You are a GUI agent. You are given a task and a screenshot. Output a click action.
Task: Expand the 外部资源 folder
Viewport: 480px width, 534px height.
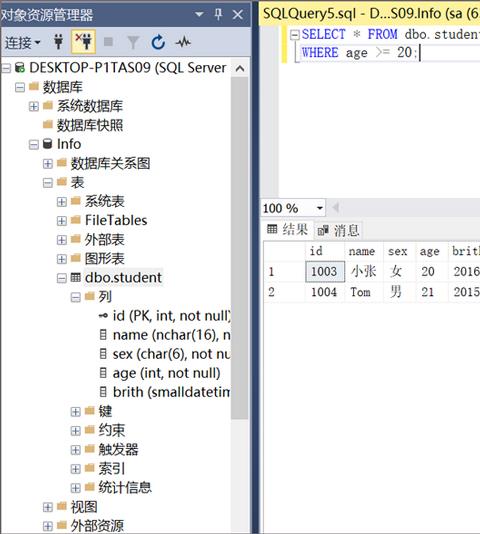48,526
